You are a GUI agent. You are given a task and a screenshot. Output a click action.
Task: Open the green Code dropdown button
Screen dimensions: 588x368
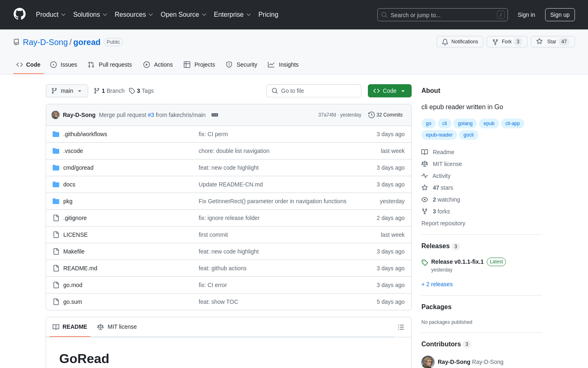click(x=390, y=91)
